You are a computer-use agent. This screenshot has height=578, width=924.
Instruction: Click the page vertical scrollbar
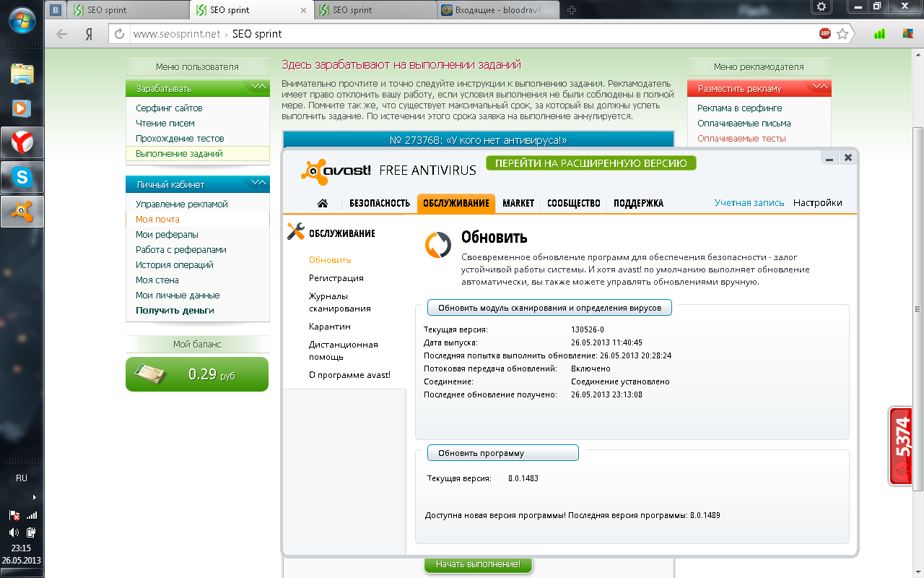pos(918,311)
